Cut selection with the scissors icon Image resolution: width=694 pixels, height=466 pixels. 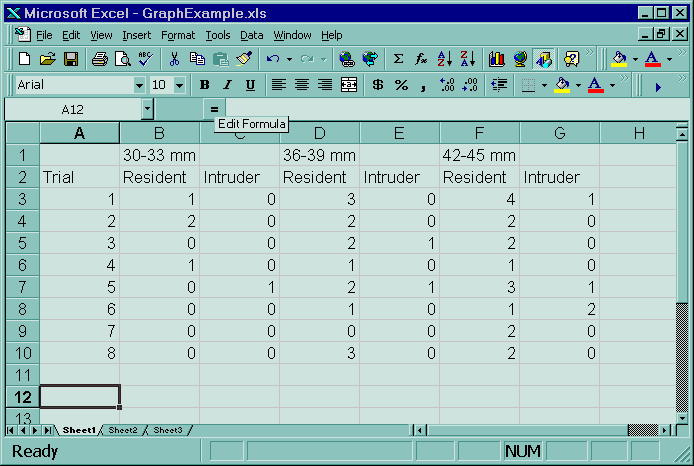click(174, 58)
